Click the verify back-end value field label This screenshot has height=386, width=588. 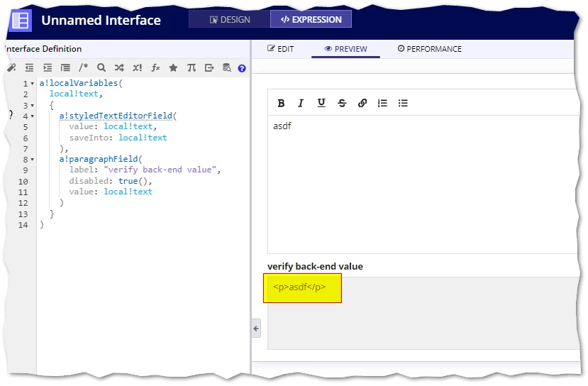click(315, 266)
